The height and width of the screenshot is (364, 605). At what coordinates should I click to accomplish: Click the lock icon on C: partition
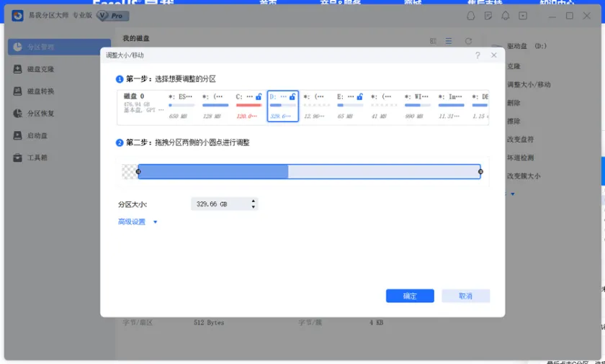(x=259, y=96)
